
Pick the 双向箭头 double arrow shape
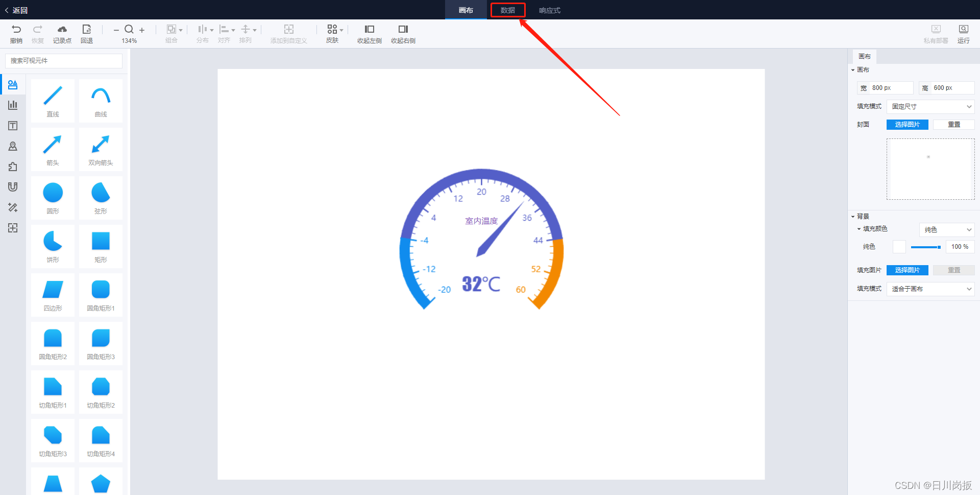click(x=101, y=149)
